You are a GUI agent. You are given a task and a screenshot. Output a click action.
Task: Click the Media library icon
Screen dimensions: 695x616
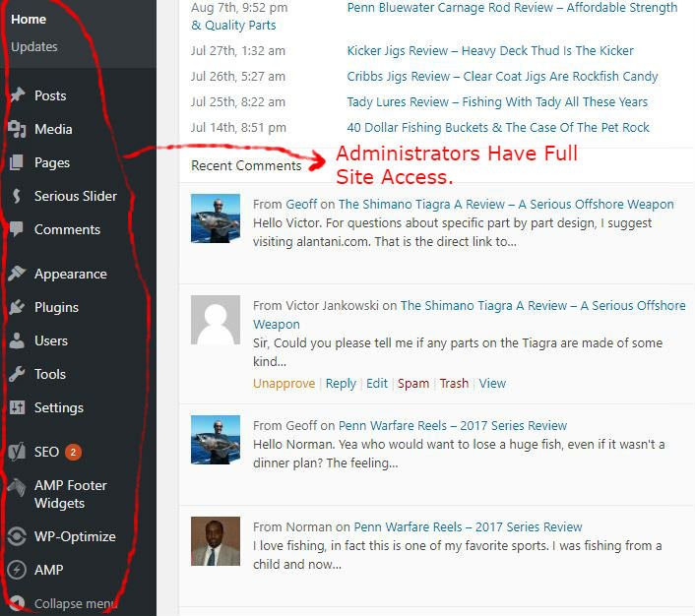18,129
